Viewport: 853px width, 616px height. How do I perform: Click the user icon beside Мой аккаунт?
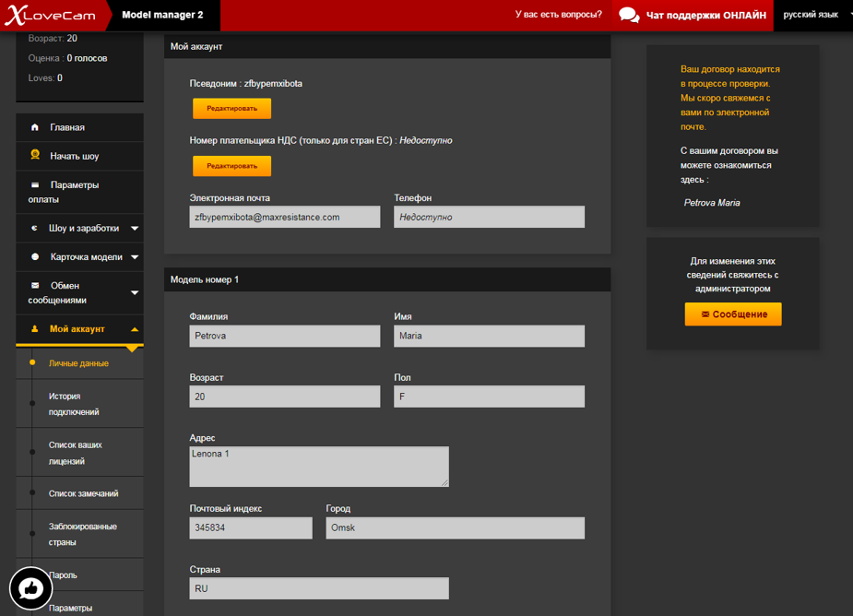[x=34, y=328]
